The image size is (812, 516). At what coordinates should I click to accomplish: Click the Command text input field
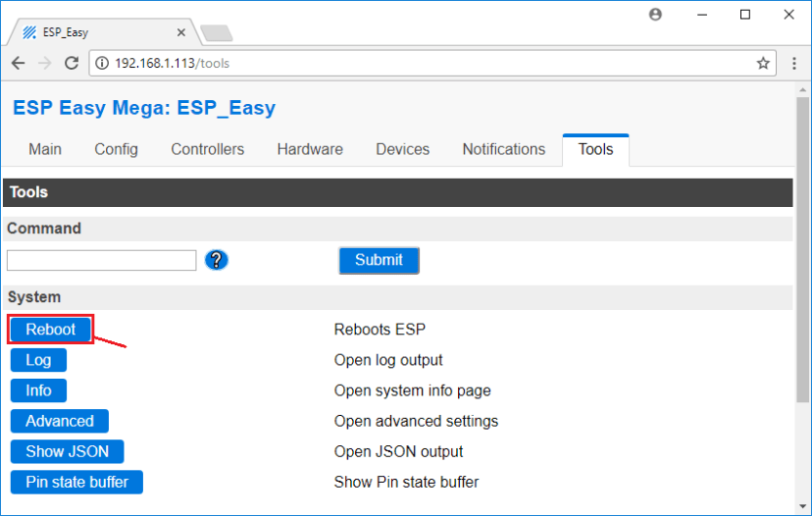point(102,260)
